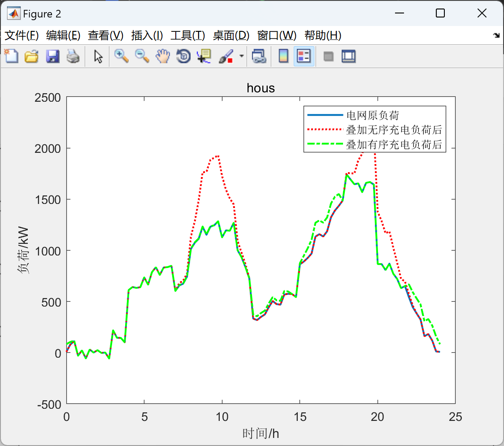Maximize the Figure 2 window
504x446 pixels.
[440, 13]
